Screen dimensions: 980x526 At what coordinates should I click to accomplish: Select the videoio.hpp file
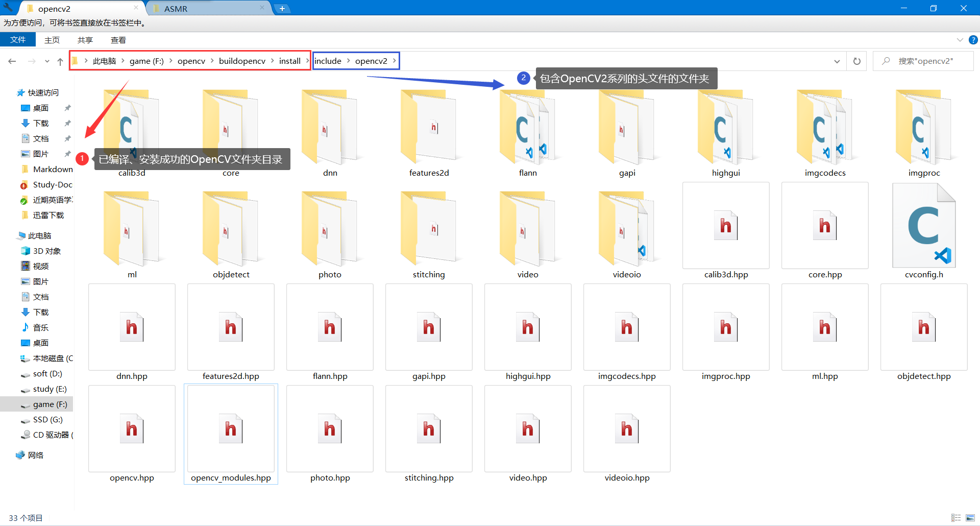(627, 434)
